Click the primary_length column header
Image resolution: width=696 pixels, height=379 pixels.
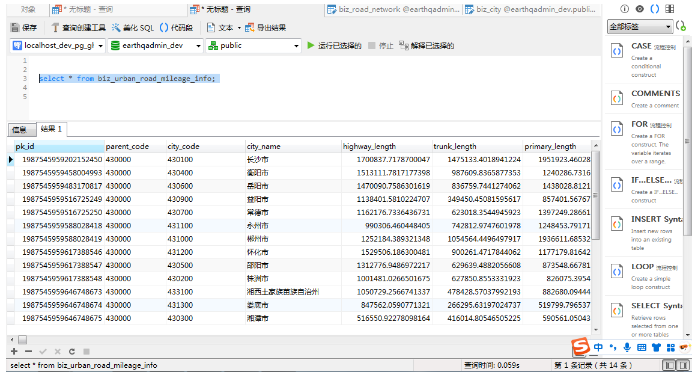557,146
